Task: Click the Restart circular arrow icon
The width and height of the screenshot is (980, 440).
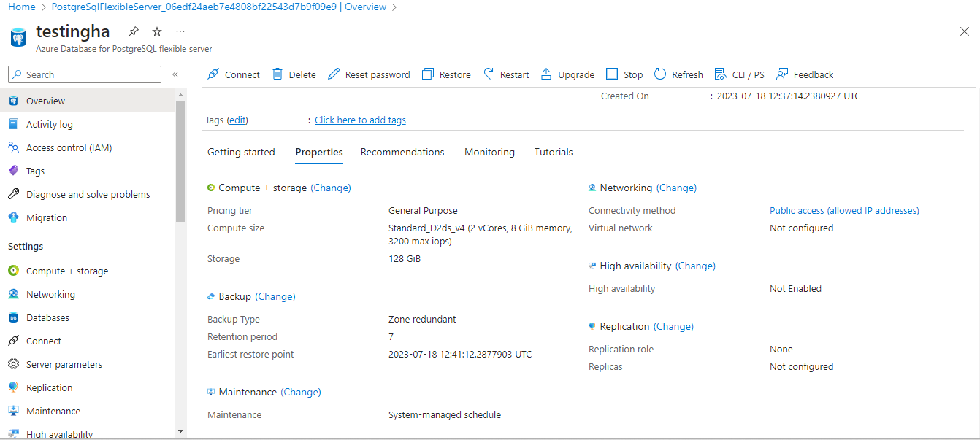Action: tap(489, 74)
